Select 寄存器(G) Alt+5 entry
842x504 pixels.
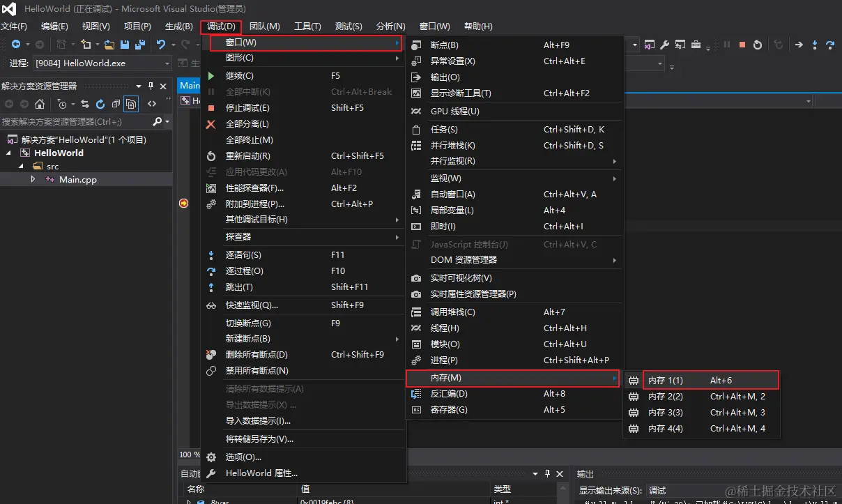pyautogui.click(x=514, y=409)
